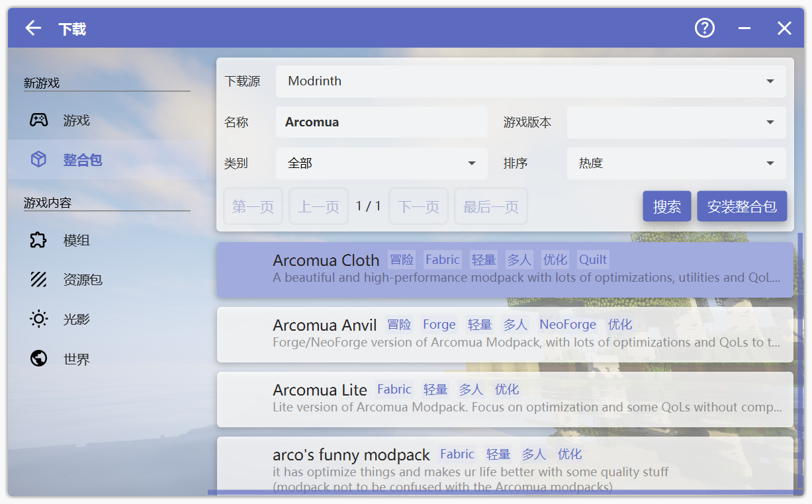
Task: Click the 搜索 button
Action: point(667,206)
